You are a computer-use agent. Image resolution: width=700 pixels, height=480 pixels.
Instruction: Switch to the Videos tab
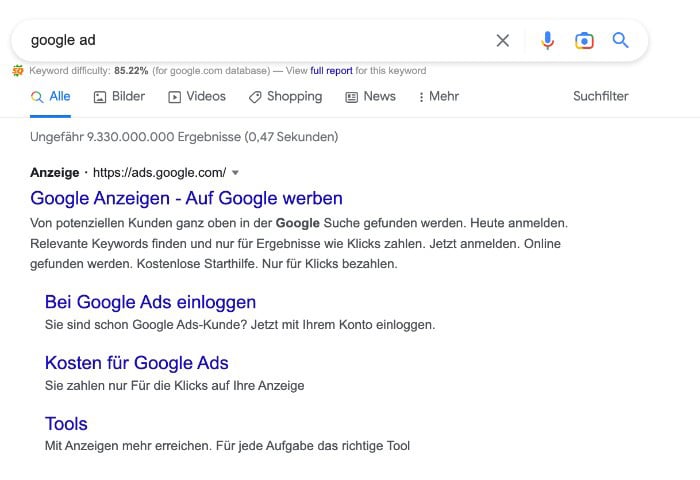point(197,96)
